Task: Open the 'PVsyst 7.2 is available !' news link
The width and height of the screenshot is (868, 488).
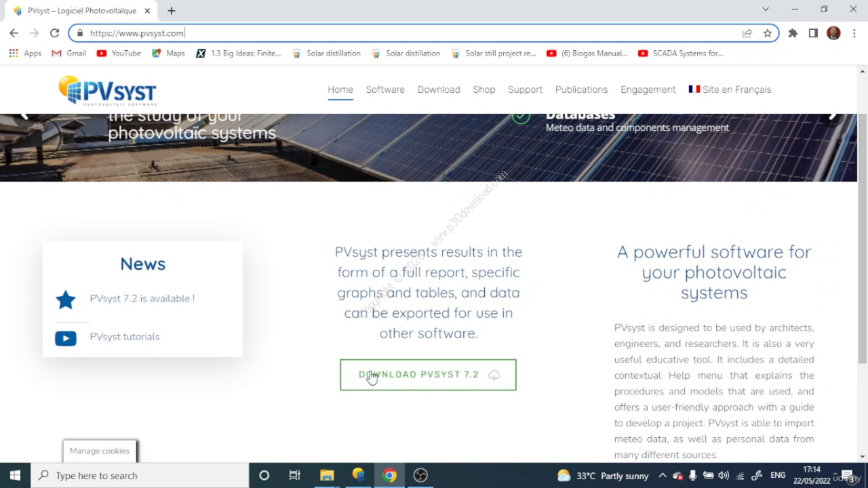Action: tap(142, 298)
